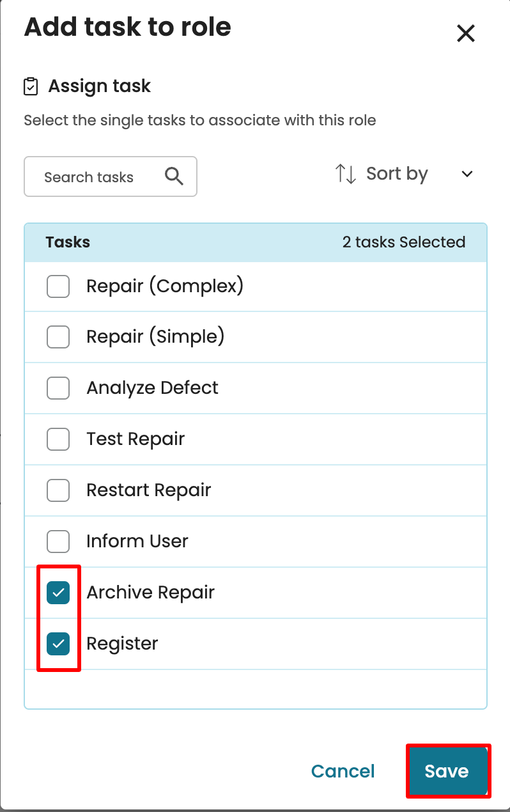Viewport: 510px width, 812px height.
Task: Close the Add task to role dialog
Action: pos(466,33)
